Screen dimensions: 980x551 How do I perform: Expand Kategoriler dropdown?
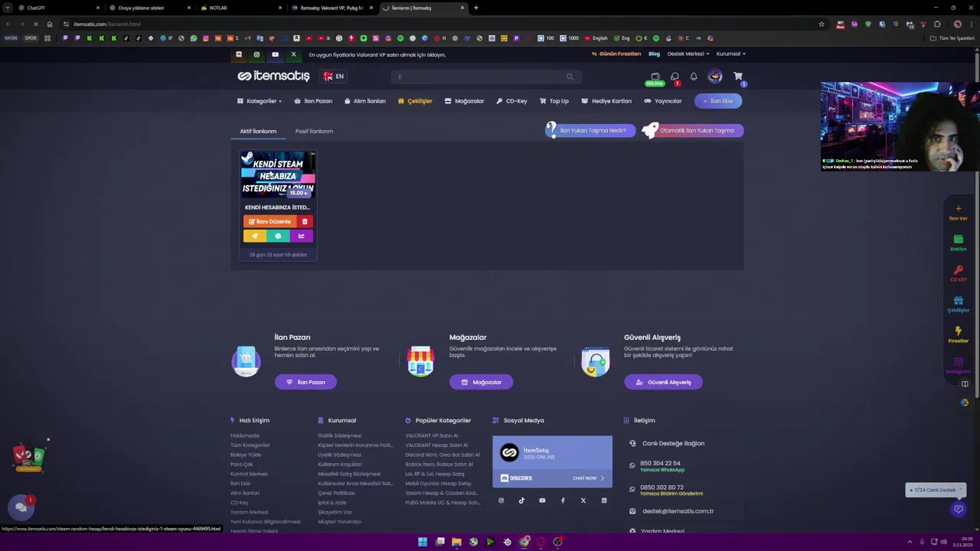260,101
